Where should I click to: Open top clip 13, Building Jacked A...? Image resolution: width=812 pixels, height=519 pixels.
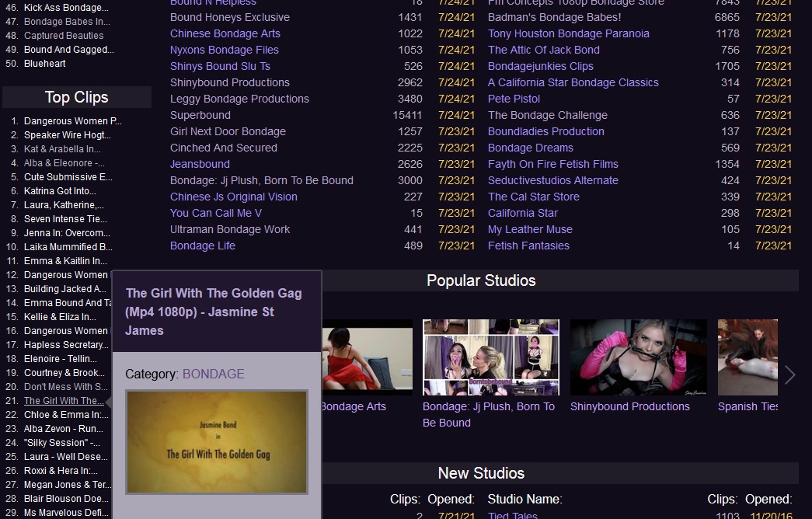(x=64, y=289)
